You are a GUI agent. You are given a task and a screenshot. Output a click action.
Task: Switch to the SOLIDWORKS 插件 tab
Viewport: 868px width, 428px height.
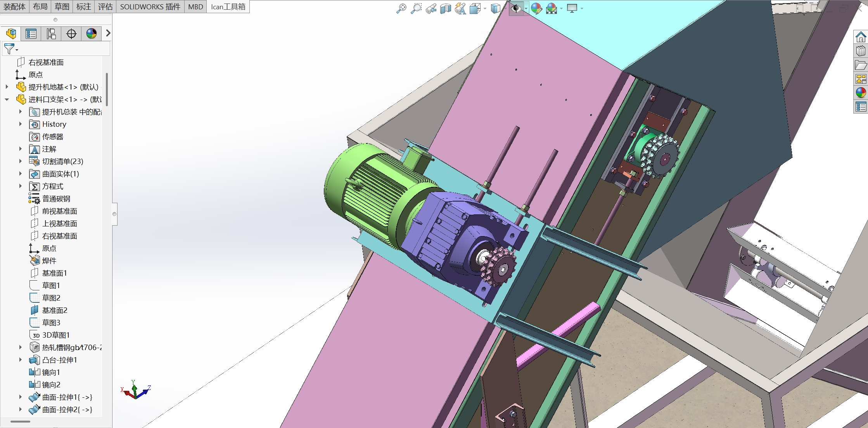150,7
